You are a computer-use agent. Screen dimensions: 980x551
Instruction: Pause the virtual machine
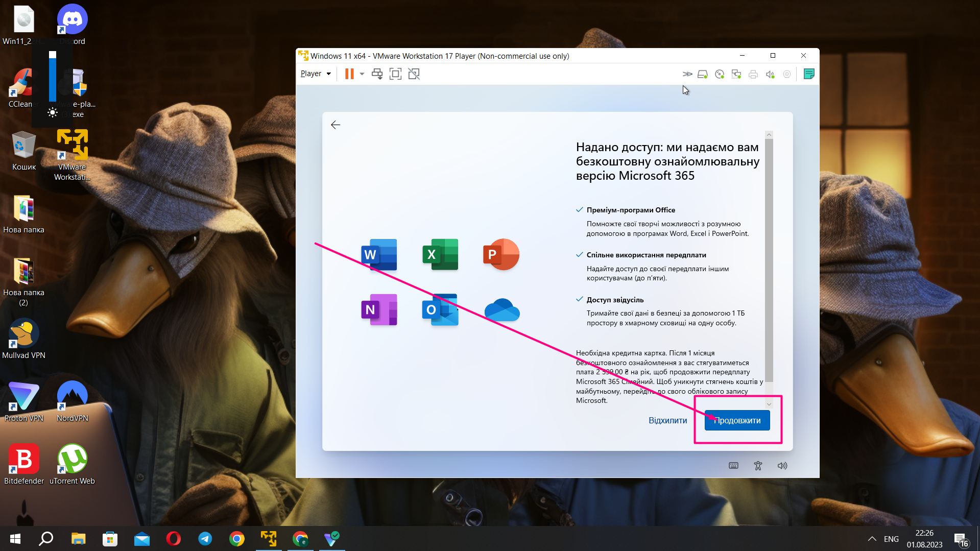click(x=349, y=74)
